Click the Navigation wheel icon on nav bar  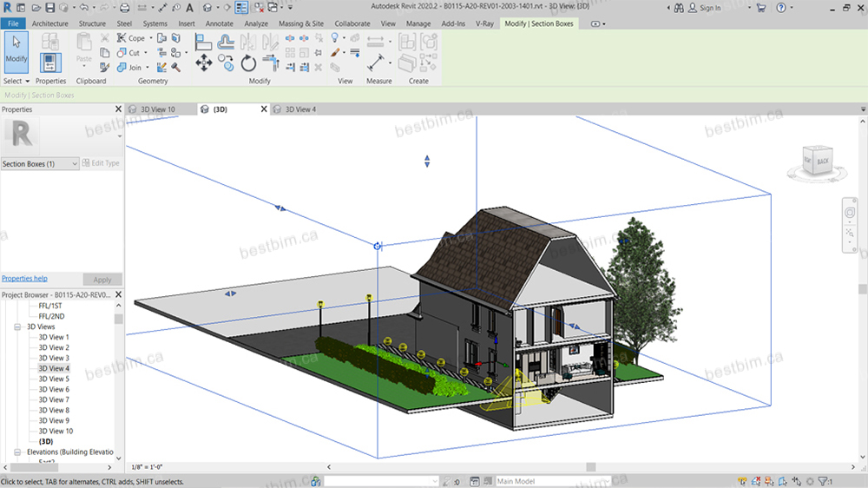pyautogui.click(x=850, y=213)
